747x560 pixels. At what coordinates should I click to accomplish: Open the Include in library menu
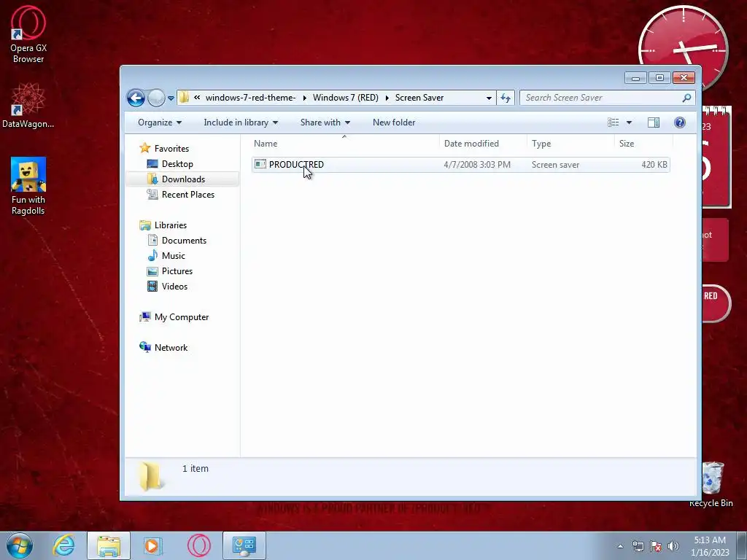241,122
